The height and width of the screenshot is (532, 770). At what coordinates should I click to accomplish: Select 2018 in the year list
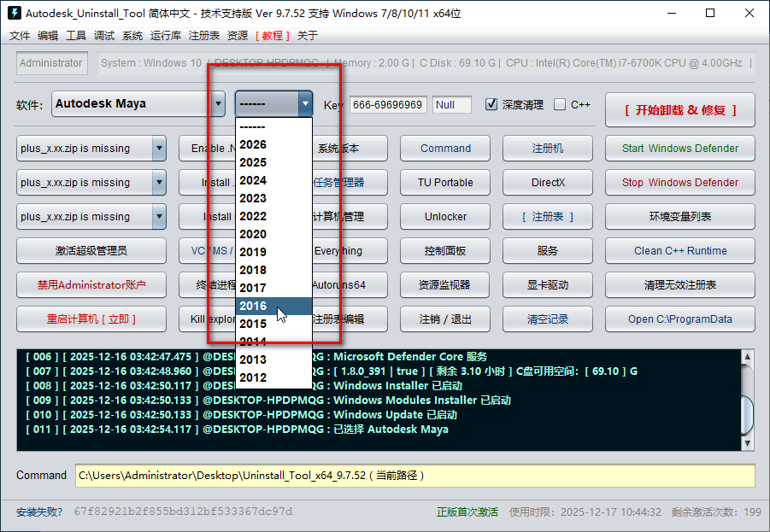pyautogui.click(x=273, y=270)
